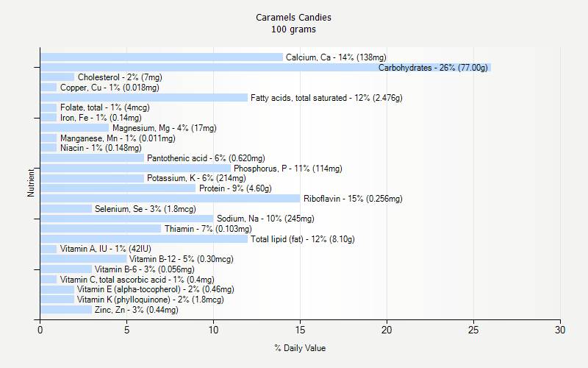588x368 pixels.
Task: Click the x-axis tick label 20
Action: [387, 330]
